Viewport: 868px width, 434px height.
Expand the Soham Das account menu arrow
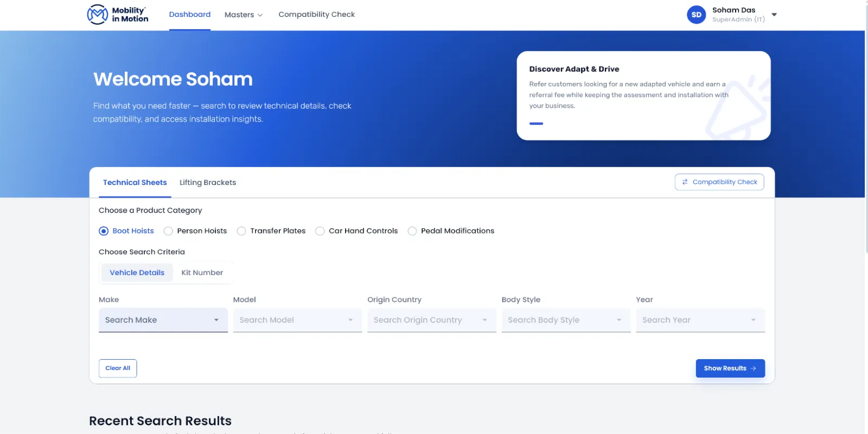click(774, 15)
